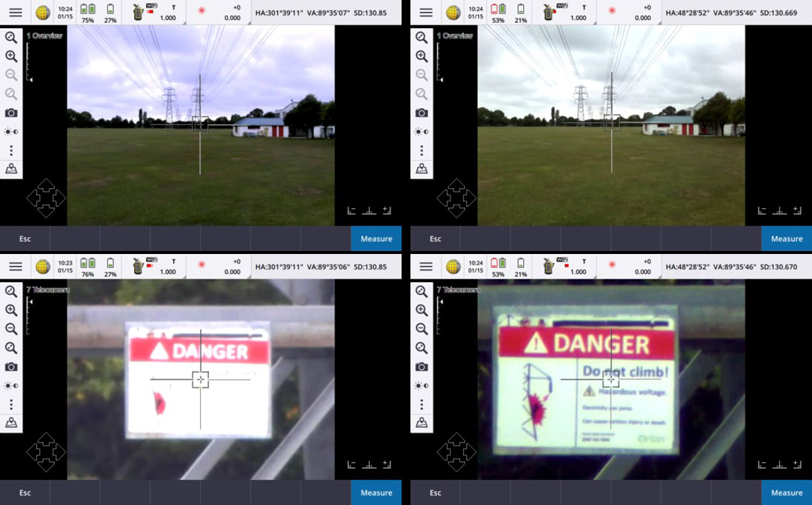This screenshot has width=812, height=505.
Task: Click SD:130.669 reading in status bar
Action: tap(779, 13)
